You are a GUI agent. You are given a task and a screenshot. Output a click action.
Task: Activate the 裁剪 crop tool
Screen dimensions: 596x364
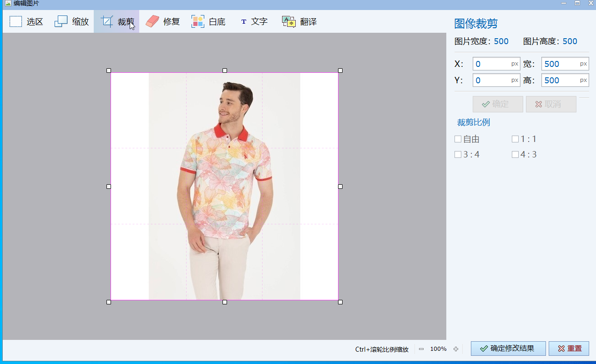(116, 21)
